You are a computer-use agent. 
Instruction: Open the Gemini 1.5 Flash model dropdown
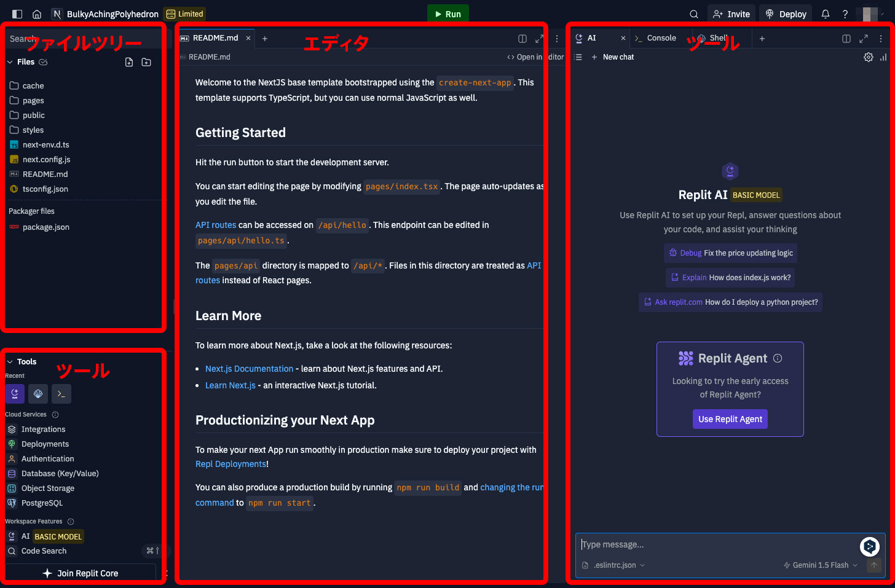[x=821, y=565]
